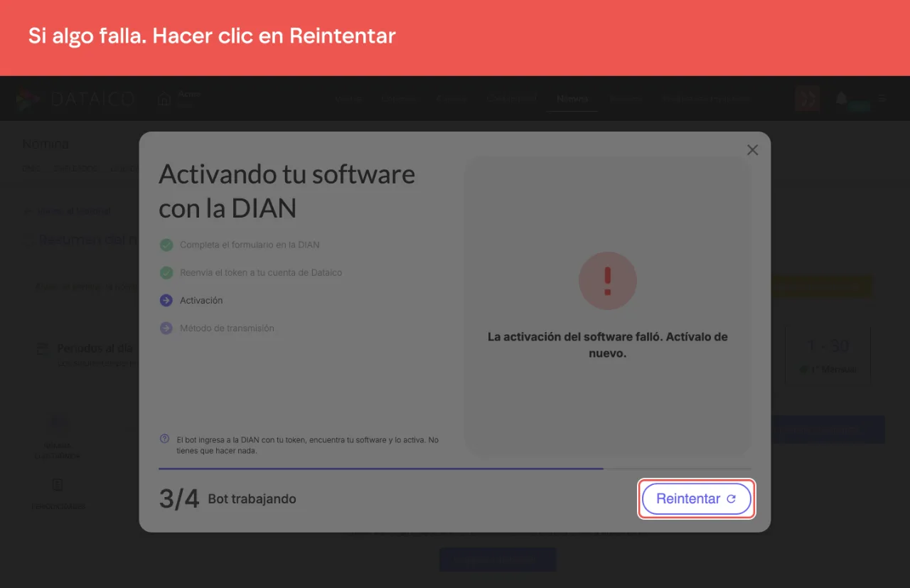Screen dimensions: 910x588
Task: Select the 'Activación' step label
Action: tap(201, 301)
